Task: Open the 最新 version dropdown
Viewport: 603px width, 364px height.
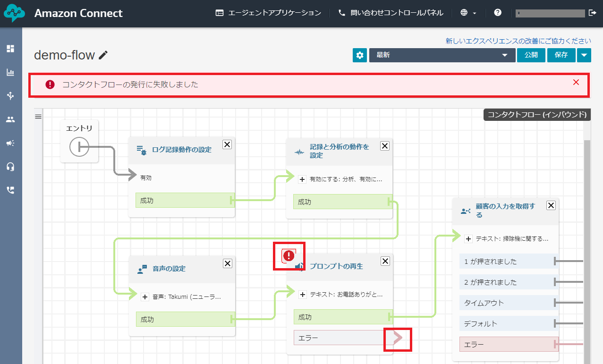Action: click(442, 55)
